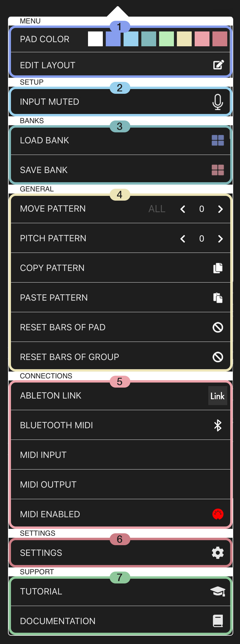Image resolution: width=240 pixels, height=644 pixels.
Task: Click the Save Bank red grid icon
Action: (218, 170)
